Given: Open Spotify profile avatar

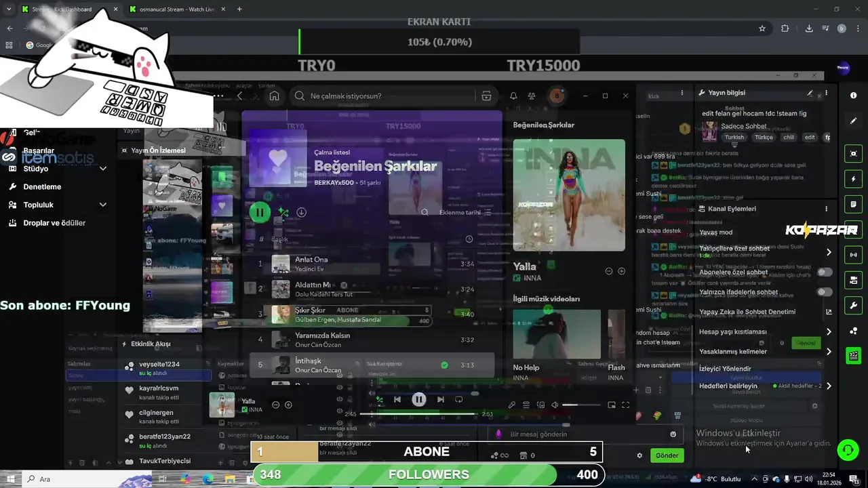Looking at the screenshot, I should [x=557, y=96].
